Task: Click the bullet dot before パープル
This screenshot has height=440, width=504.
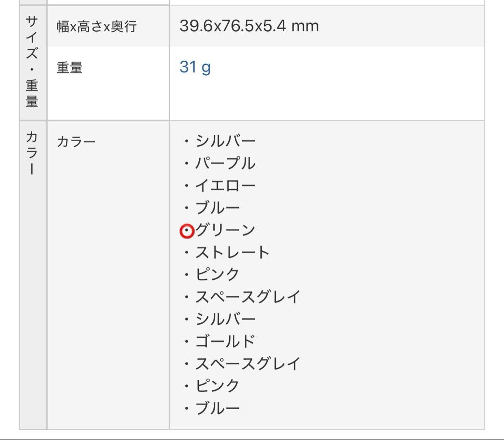Action: (187, 164)
